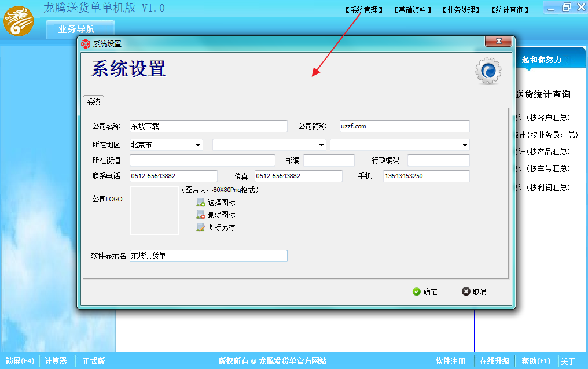Open 计算器 from the status bar
Screen dimensions: 588x369
pos(56,361)
